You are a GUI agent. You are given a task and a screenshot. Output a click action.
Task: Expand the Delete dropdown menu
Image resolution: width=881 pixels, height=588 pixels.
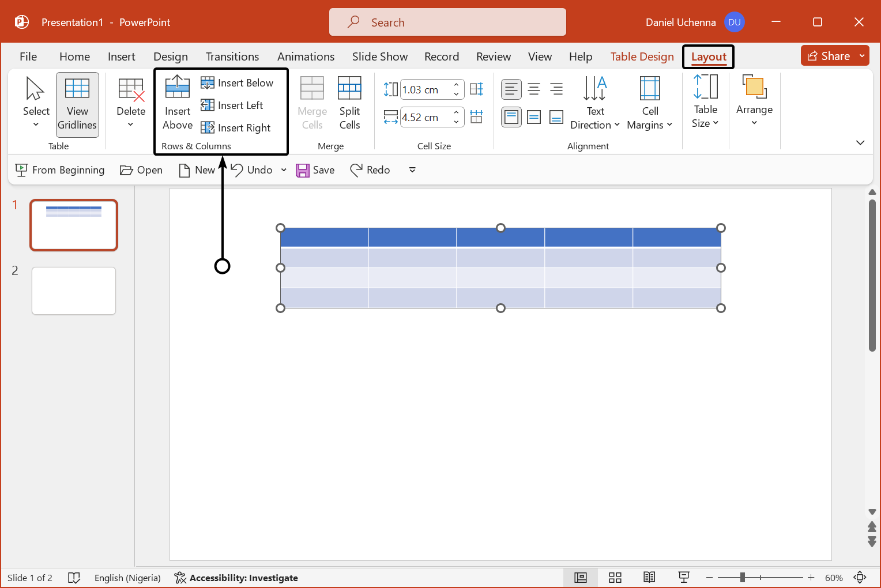click(x=131, y=125)
